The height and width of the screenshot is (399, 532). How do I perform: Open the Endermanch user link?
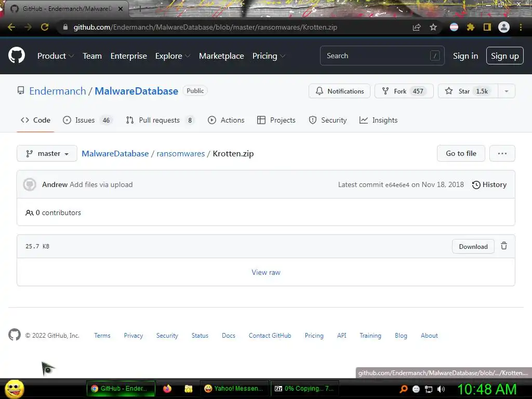click(x=58, y=91)
